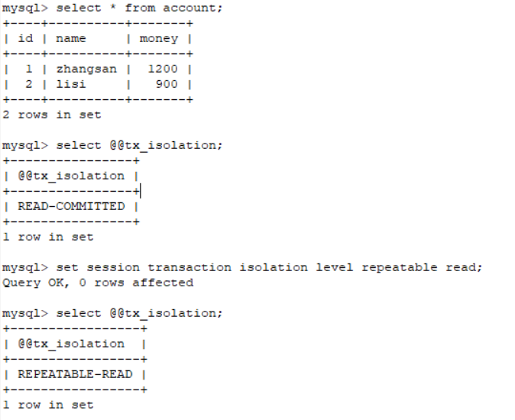515x420 pixels.
Task: Click the '@@tx_isolation' header above REPEATABLE-READ
Action: pyautogui.click(x=71, y=344)
